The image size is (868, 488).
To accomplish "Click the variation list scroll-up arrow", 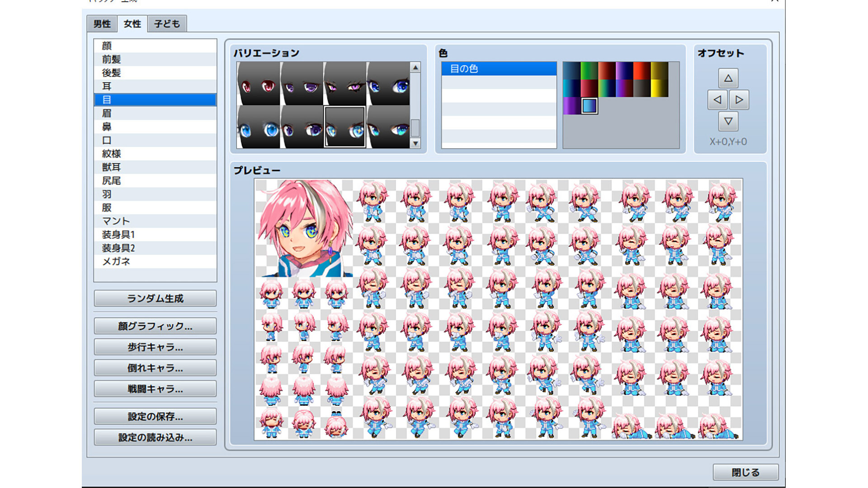I will coord(416,67).
